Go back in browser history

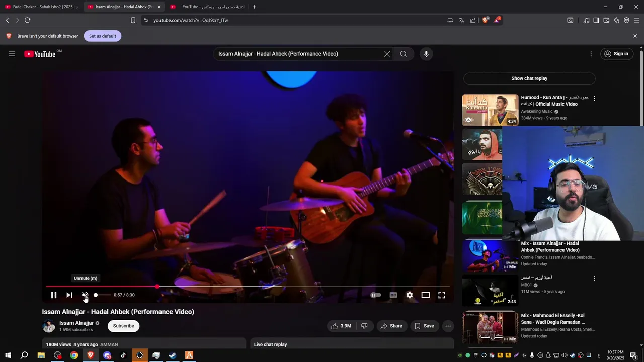click(8, 20)
